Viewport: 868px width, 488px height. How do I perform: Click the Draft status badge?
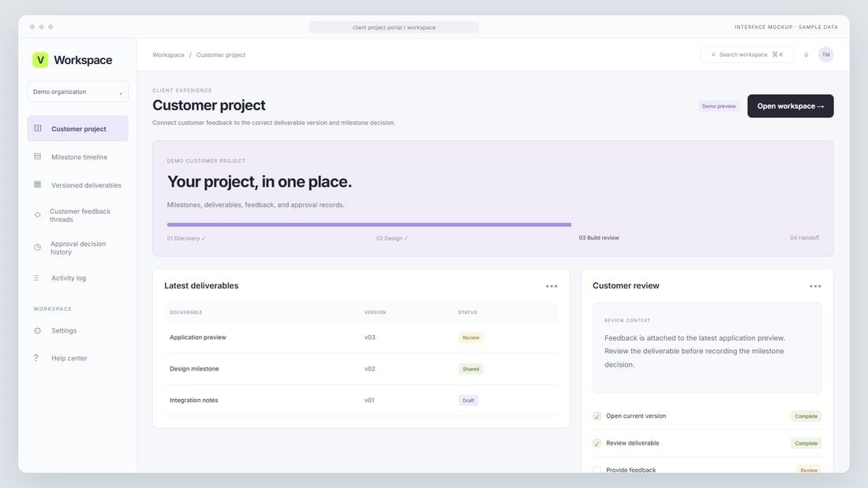tap(468, 400)
